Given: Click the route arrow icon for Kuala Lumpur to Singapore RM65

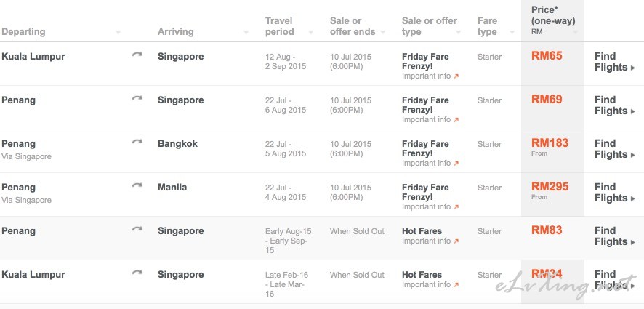Looking at the screenshot, I should pos(137,55).
